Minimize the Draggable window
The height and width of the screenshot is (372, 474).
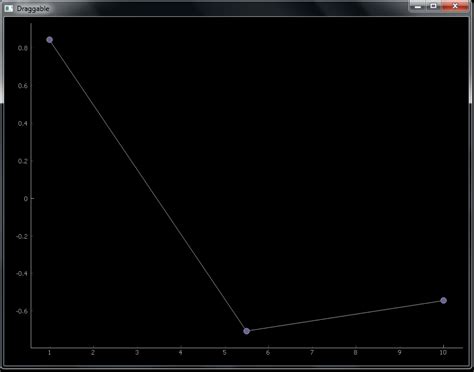pos(418,6)
